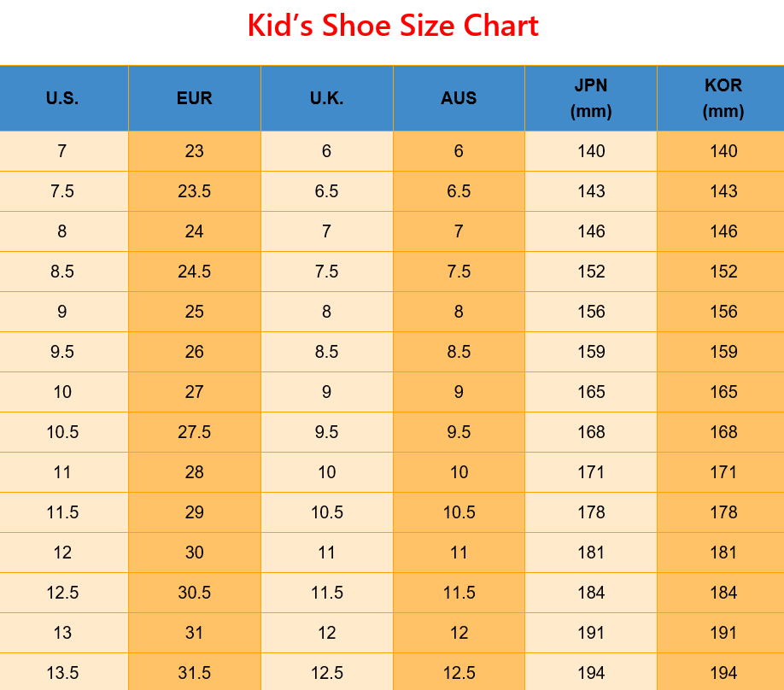This screenshot has height=690, width=784.
Task: Click EUR size 27.5 cell
Action: pos(195,432)
